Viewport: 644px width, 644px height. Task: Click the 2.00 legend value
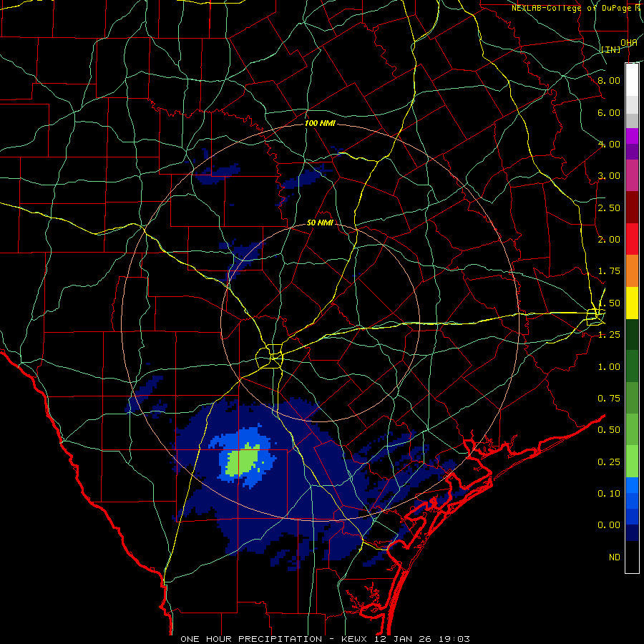[609, 240]
